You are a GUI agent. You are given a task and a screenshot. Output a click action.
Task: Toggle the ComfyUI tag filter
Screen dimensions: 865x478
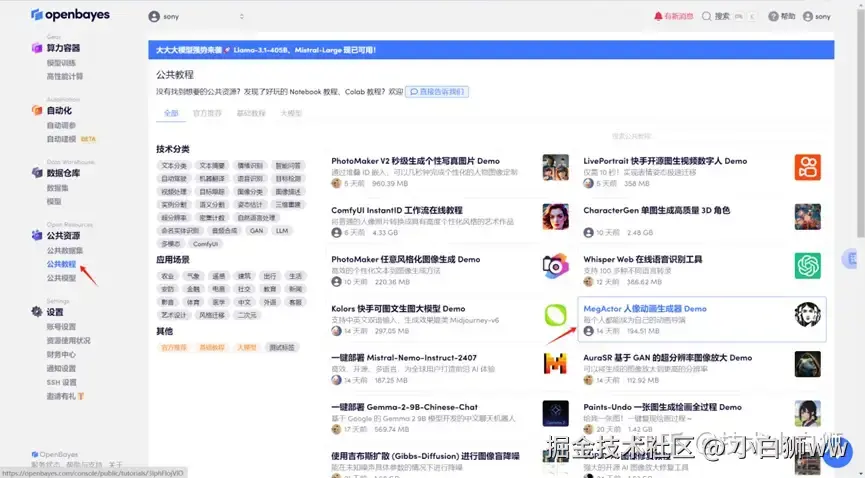(x=205, y=244)
